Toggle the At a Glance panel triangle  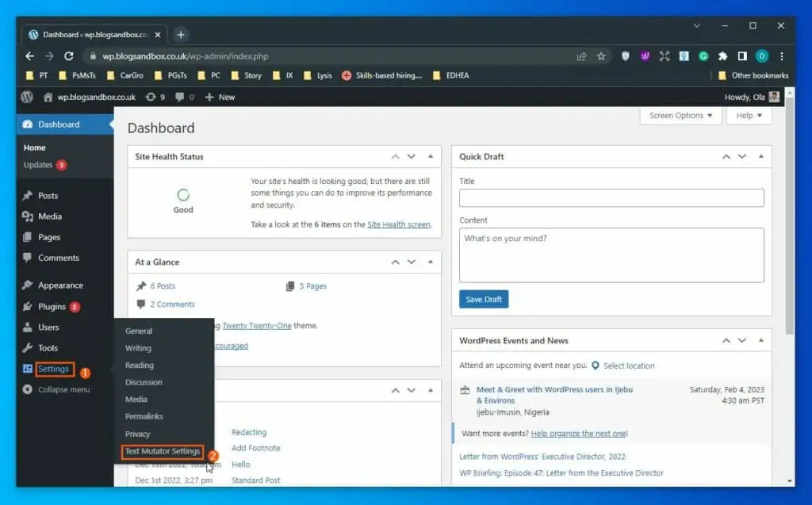point(431,262)
